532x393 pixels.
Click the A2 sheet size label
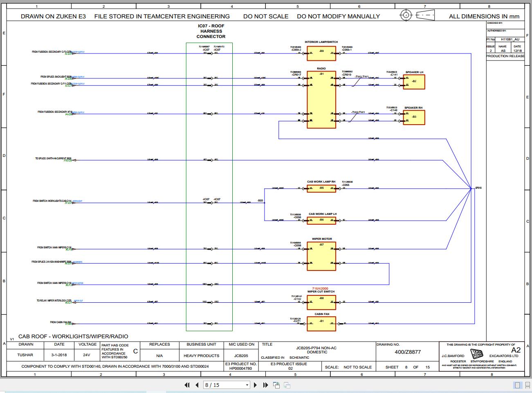coord(516,350)
